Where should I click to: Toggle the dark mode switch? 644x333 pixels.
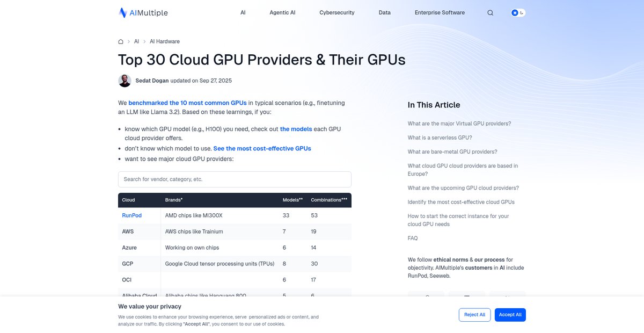click(518, 13)
